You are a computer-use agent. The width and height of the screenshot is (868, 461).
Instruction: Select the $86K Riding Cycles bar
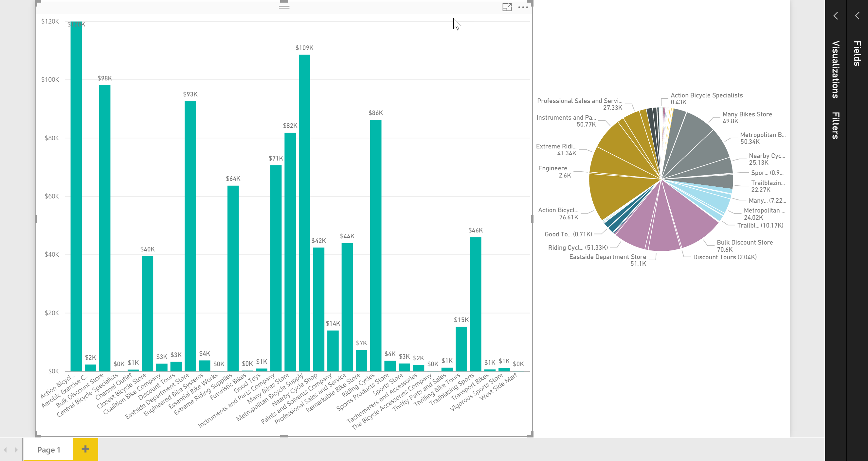[x=376, y=246]
